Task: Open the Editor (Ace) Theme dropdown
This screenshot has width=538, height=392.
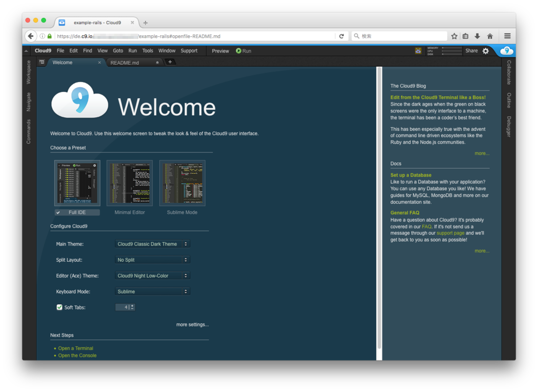Action: point(152,276)
